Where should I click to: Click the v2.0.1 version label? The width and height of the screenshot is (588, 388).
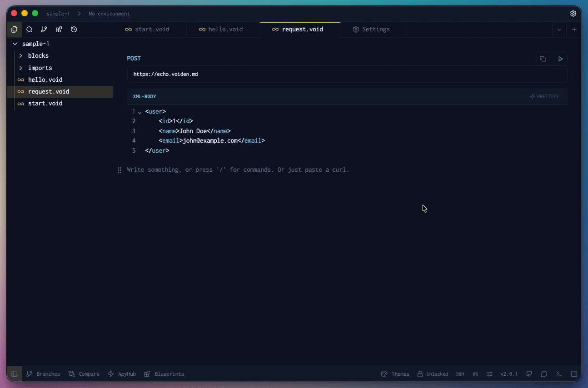pos(509,374)
